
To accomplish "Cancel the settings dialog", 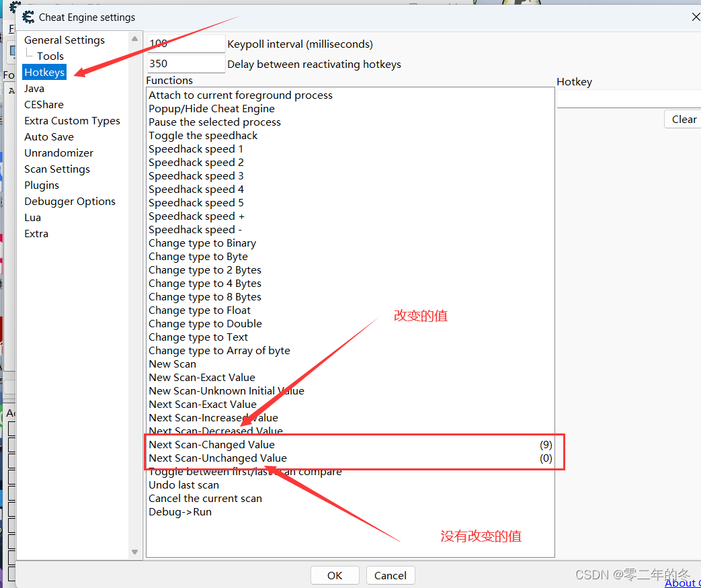I will click(x=390, y=575).
